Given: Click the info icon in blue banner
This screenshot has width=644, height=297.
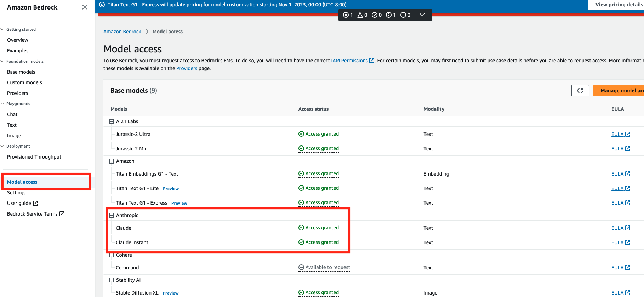Looking at the screenshot, I should click(x=102, y=5).
